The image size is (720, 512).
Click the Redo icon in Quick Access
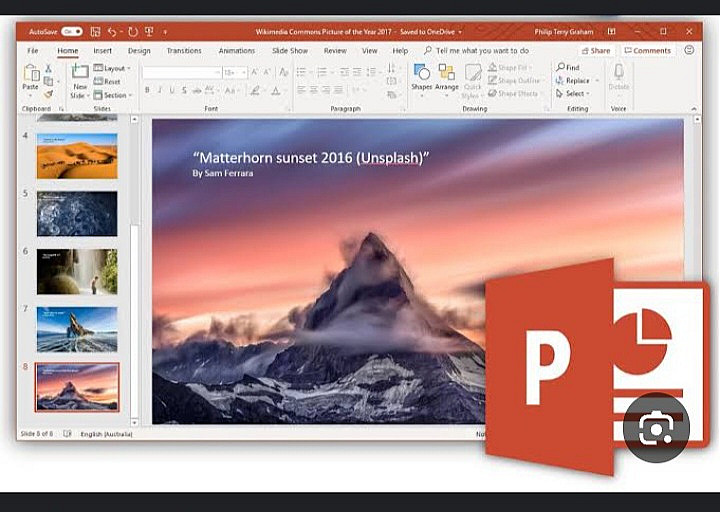pos(133,32)
